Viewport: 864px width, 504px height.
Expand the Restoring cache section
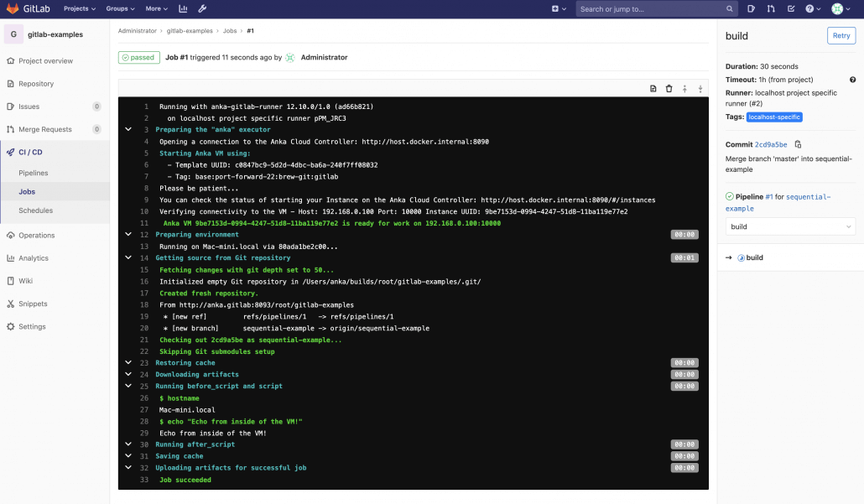point(128,363)
